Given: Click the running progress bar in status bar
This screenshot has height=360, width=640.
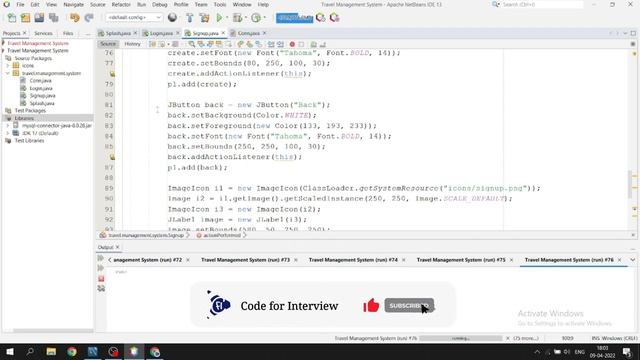Looking at the screenshot, I should pyautogui.click(x=461, y=338).
